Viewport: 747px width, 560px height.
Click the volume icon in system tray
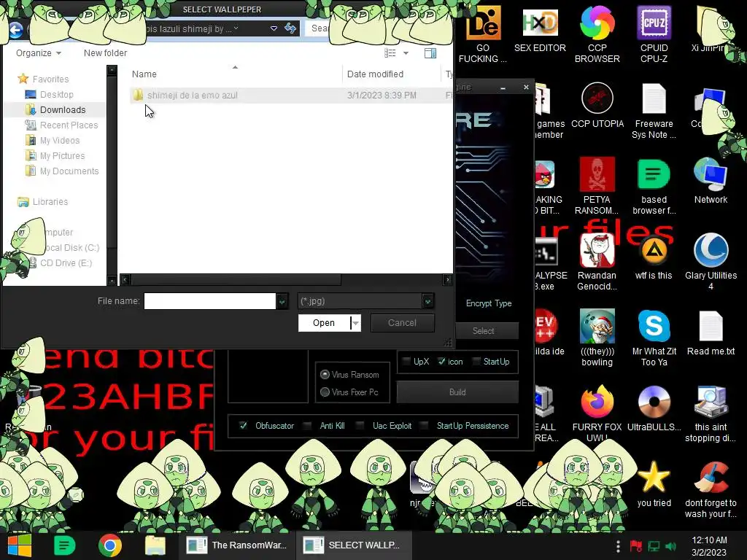(x=670, y=546)
